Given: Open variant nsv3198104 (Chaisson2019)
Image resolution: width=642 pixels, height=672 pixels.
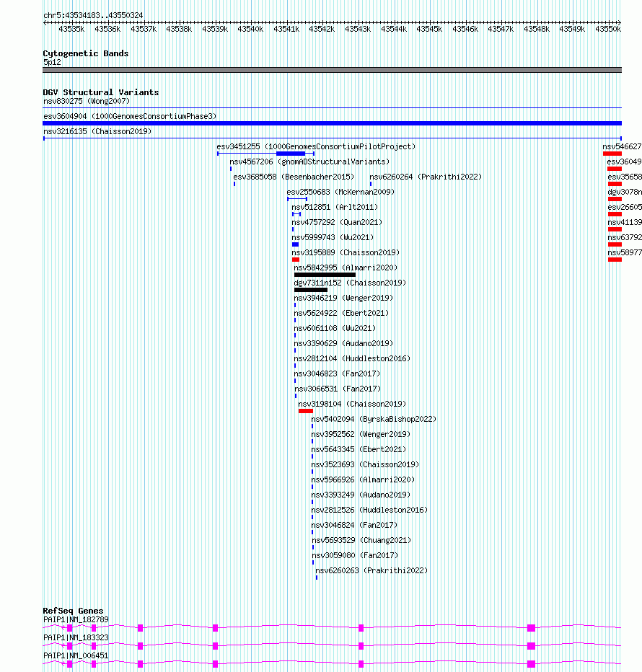Looking at the screenshot, I should tap(352, 404).
